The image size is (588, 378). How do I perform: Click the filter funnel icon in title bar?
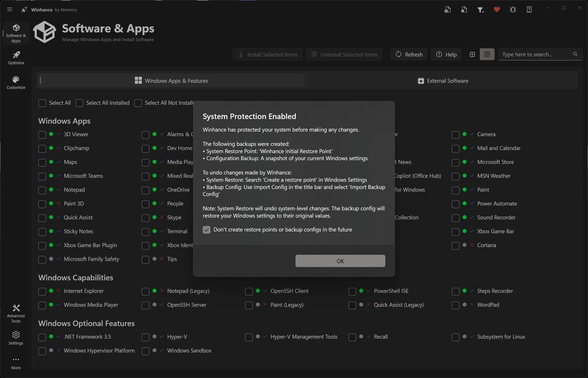(481, 10)
